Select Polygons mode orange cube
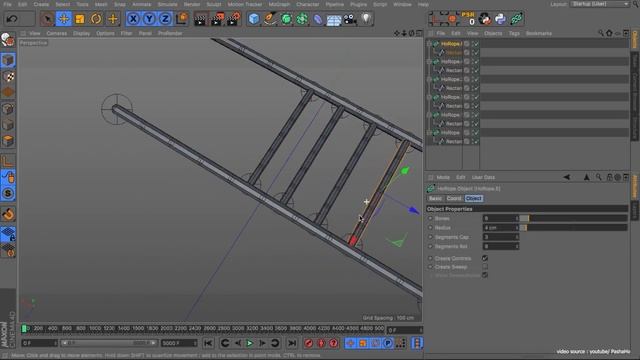 (x=8, y=141)
